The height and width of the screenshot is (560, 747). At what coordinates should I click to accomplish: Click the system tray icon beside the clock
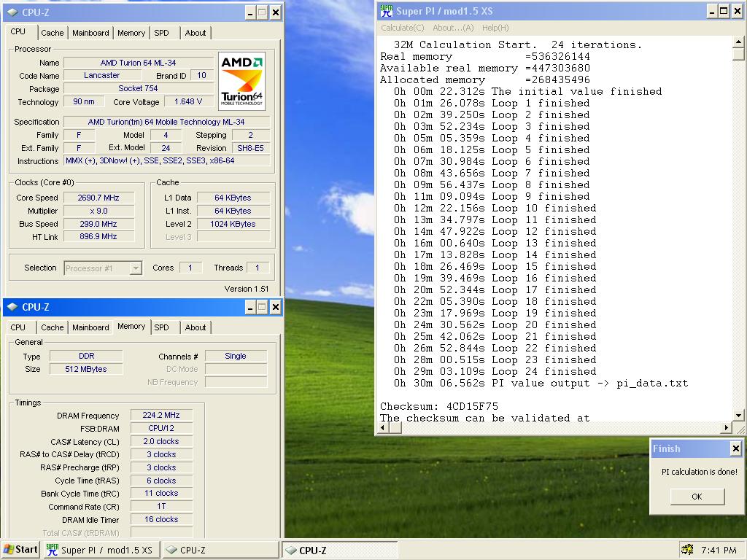tap(687, 550)
